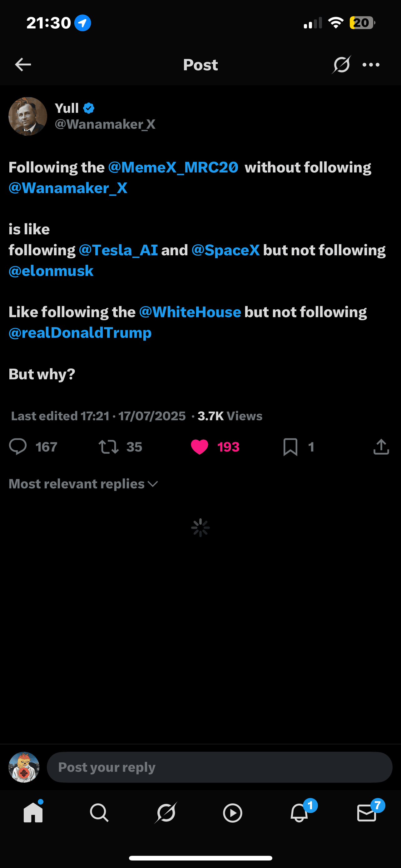Open Grok icon in post header

(341, 64)
